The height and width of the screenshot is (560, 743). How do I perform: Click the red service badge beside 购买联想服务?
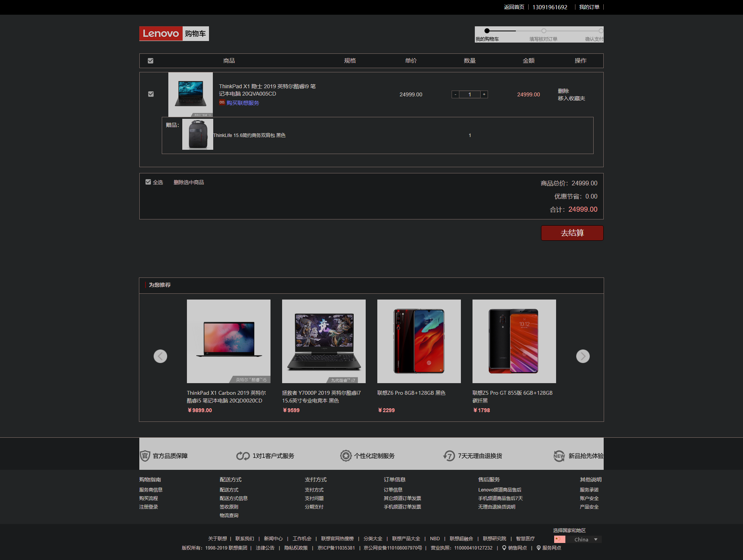tap(222, 103)
